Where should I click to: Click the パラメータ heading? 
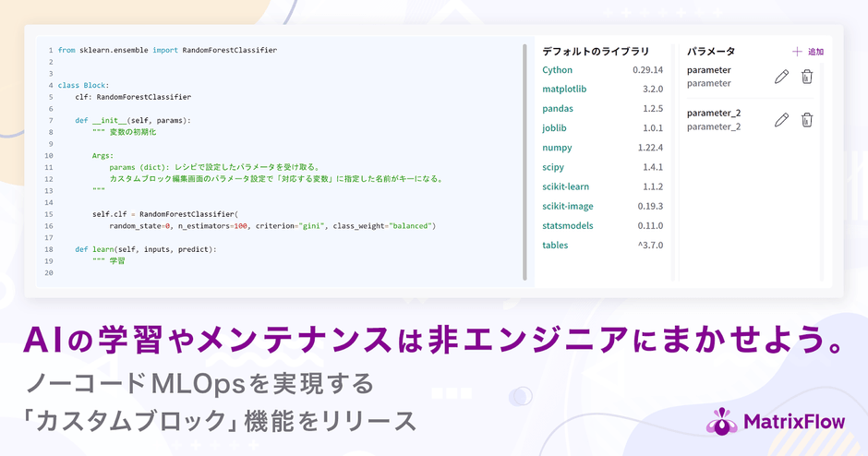711,51
